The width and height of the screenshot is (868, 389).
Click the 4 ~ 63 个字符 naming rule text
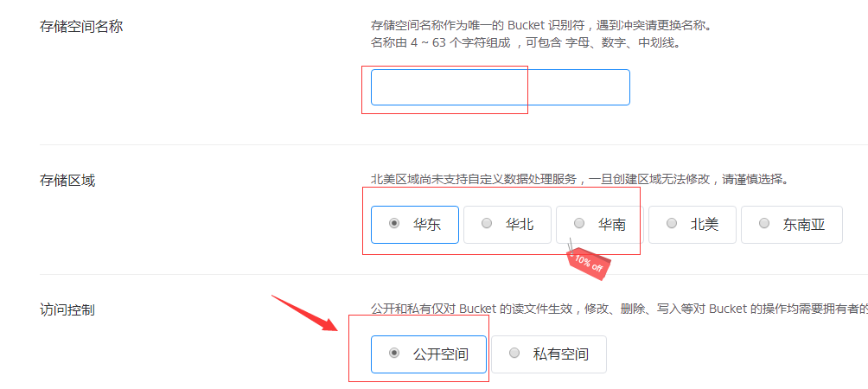coord(525,43)
